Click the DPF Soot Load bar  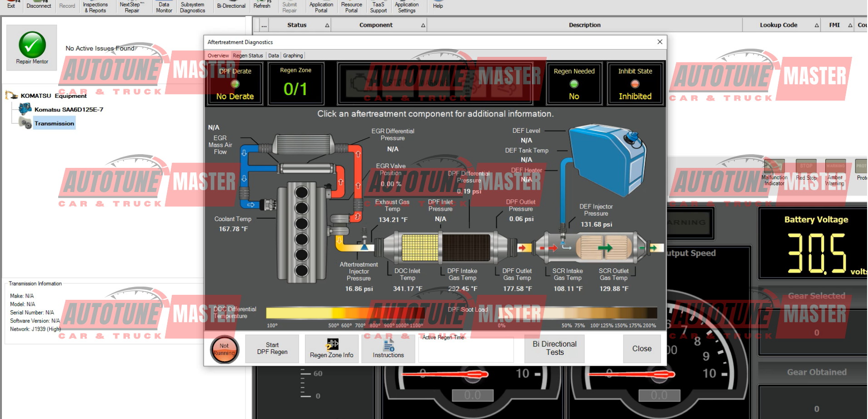pyautogui.click(x=577, y=313)
